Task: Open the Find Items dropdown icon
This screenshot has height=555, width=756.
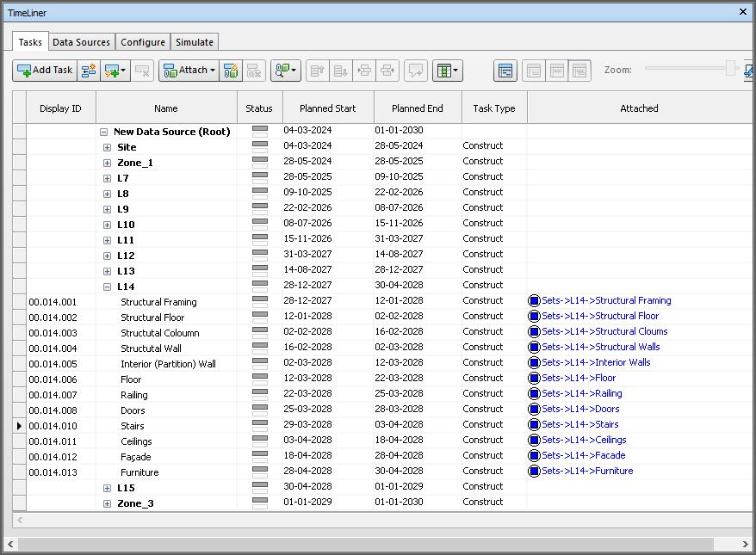Action: [285, 71]
